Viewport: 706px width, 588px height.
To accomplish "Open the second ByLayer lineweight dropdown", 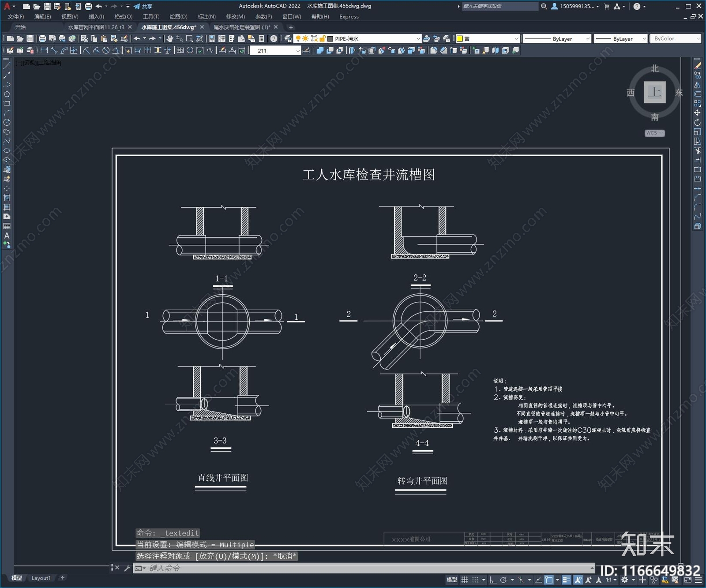I will tap(620, 39).
